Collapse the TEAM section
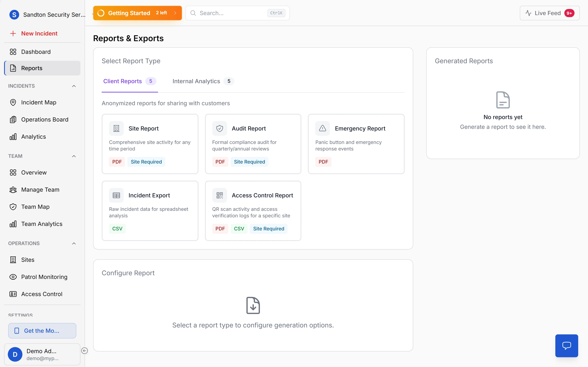 (x=74, y=156)
